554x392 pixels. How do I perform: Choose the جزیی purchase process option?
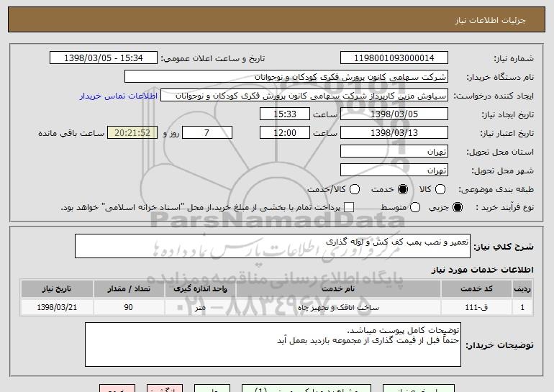click(457, 207)
